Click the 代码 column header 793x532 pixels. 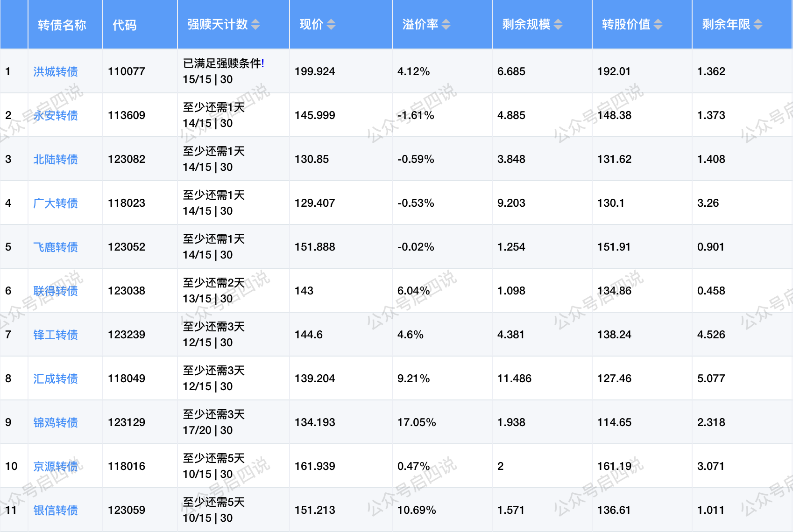pyautogui.click(x=125, y=25)
